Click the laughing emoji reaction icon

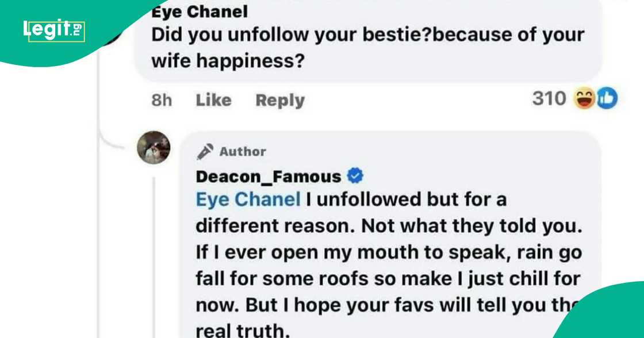[585, 99]
